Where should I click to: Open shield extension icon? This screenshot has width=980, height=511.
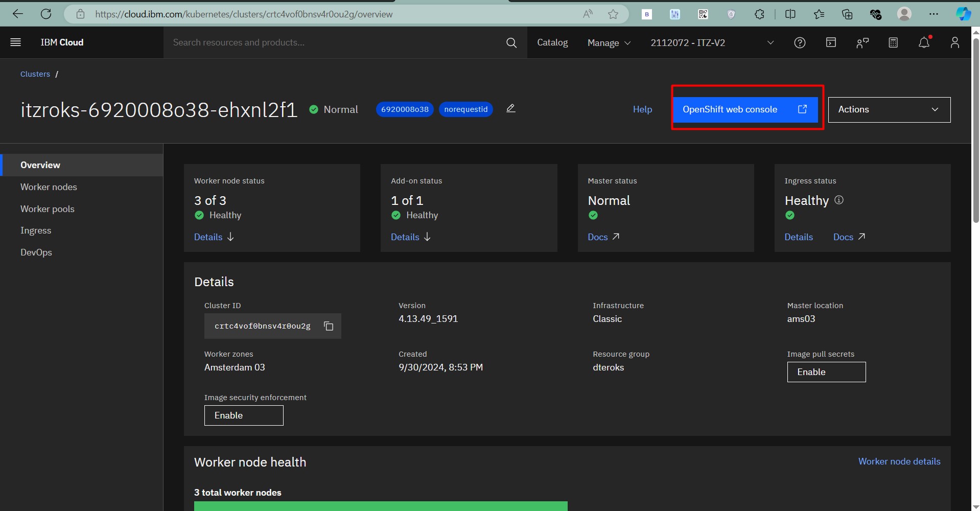[731, 14]
